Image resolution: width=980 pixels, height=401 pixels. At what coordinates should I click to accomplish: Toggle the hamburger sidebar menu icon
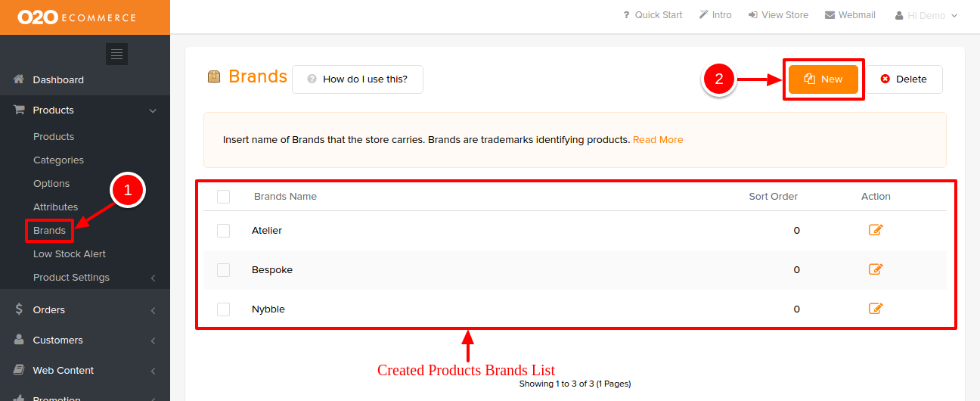[116, 54]
